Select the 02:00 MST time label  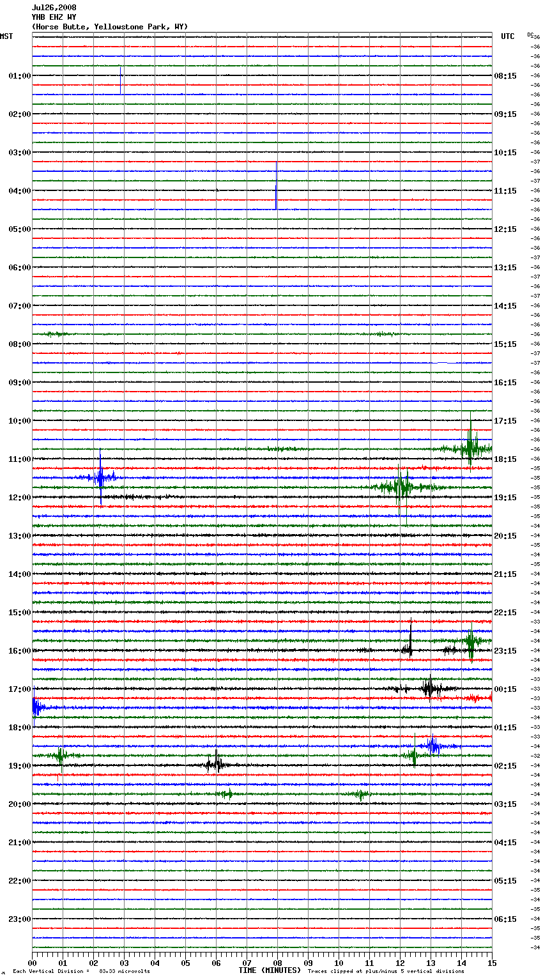click(20, 114)
